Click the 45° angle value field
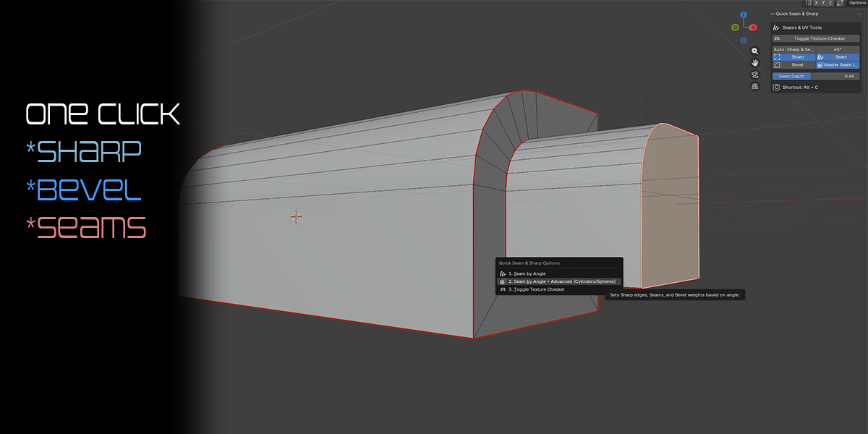Viewport: 868px width, 434px height. click(x=838, y=49)
